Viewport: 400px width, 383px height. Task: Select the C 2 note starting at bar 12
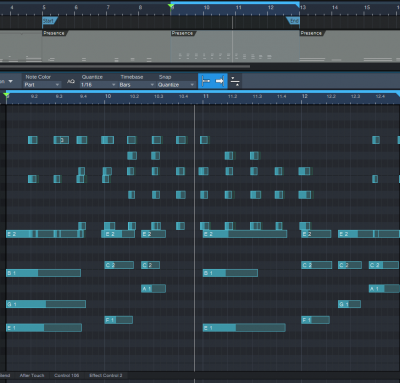317,265
